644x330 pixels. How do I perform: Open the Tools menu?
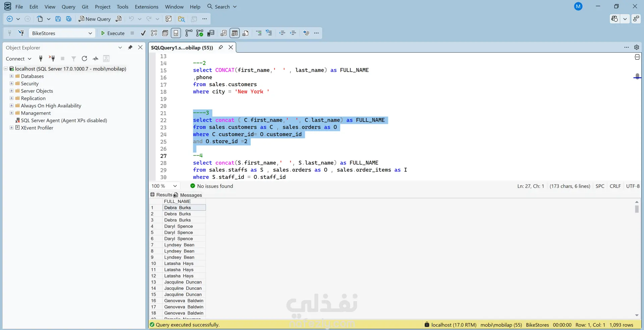point(122,7)
